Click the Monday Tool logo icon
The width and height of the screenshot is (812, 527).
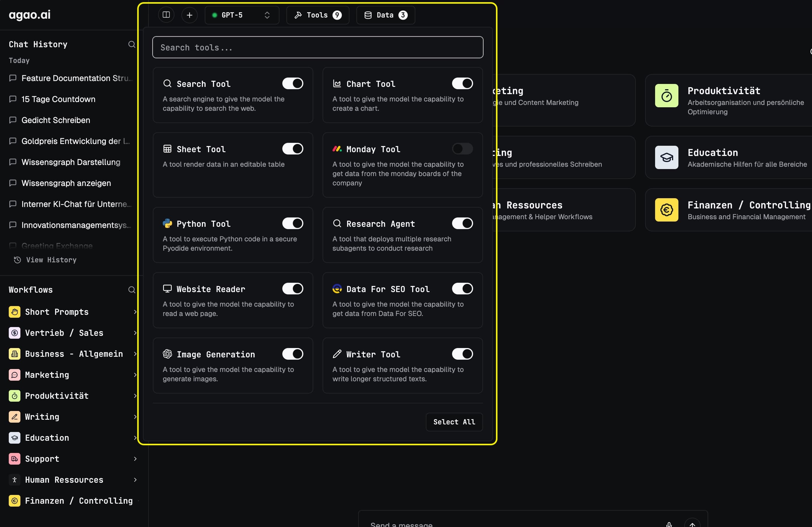click(337, 149)
